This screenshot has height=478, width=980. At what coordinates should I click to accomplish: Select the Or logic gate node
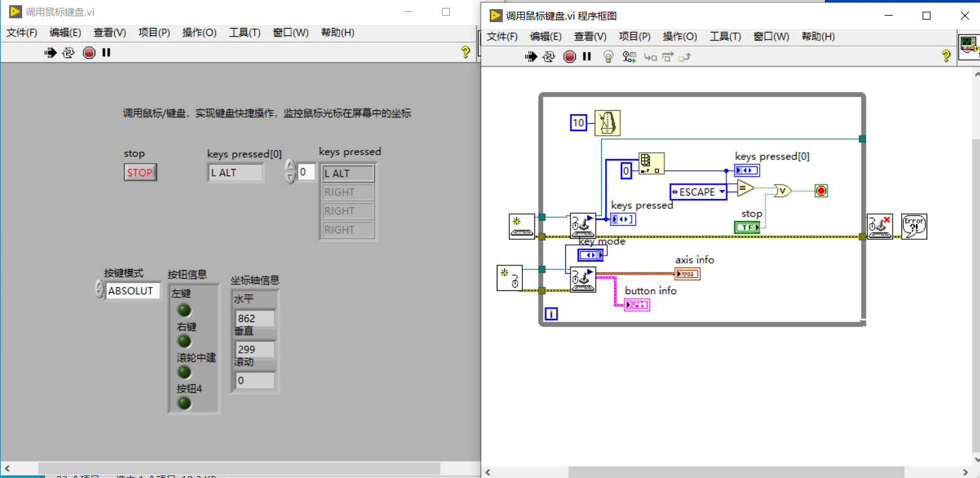click(782, 190)
